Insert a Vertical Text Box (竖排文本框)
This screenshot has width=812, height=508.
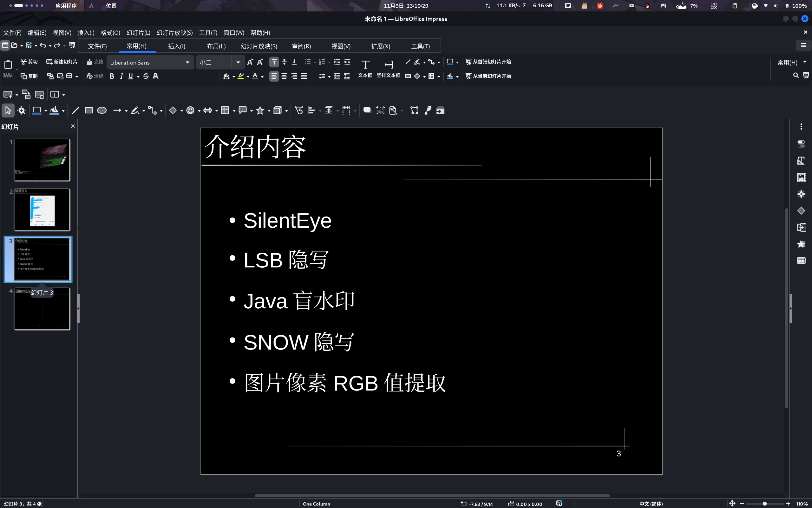(388, 69)
